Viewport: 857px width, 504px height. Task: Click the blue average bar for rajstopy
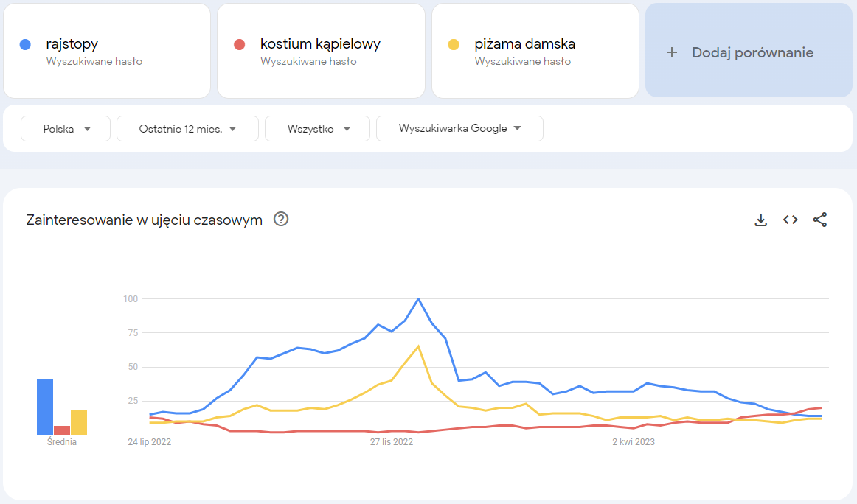[45, 407]
